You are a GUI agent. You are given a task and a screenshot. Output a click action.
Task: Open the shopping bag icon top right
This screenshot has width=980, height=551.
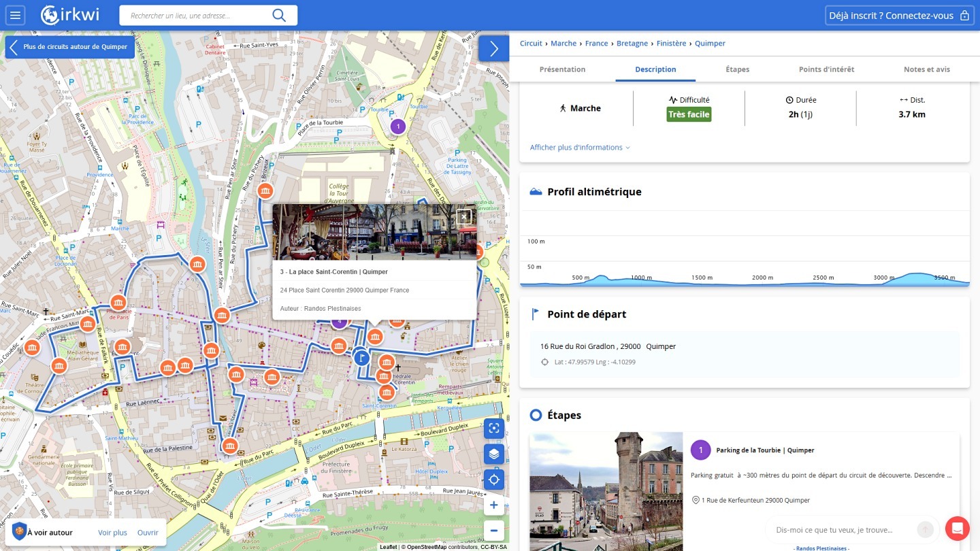(964, 15)
